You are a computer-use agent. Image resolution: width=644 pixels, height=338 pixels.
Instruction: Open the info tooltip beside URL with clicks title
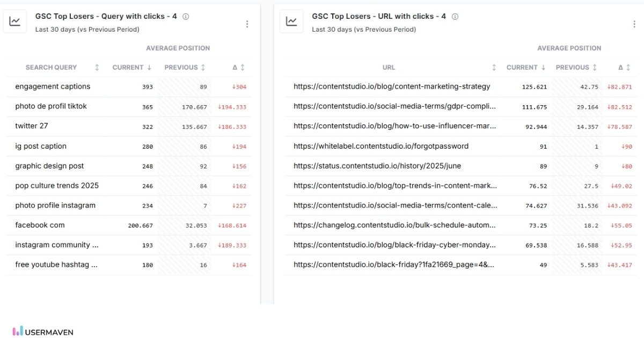[x=454, y=16]
